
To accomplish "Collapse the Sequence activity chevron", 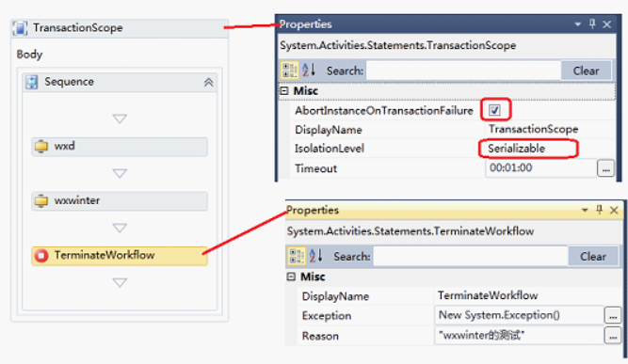I will click(209, 83).
